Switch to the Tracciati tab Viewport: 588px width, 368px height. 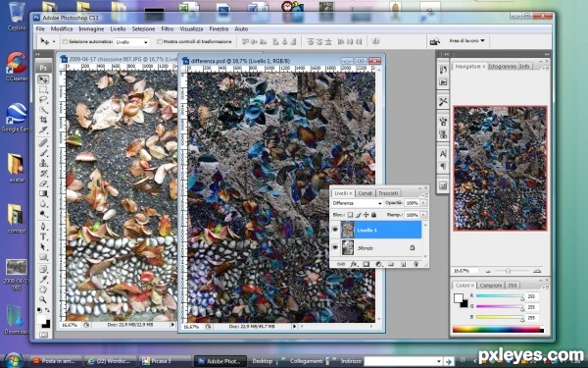388,193
